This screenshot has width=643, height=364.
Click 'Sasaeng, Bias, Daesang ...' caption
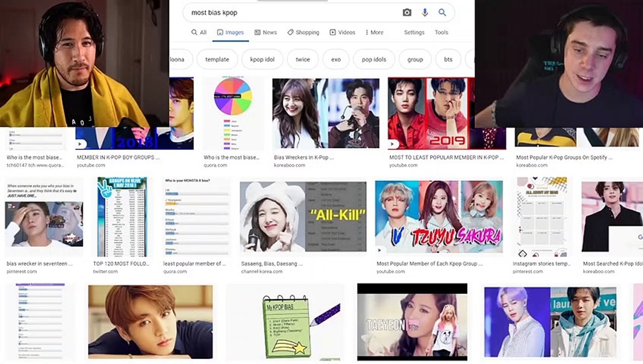(272, 264)
